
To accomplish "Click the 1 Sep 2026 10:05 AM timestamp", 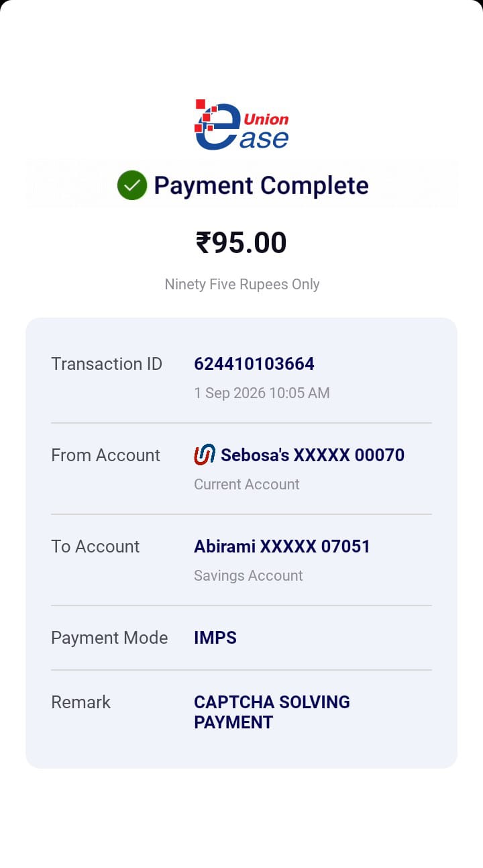I will pyautogui.click(x=262, y=393).
